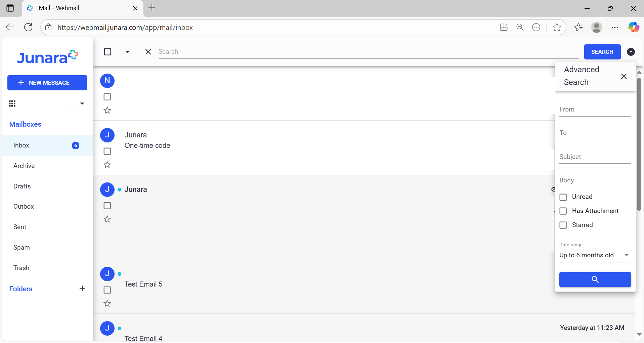Open browser profile avatar

(597, 28)
